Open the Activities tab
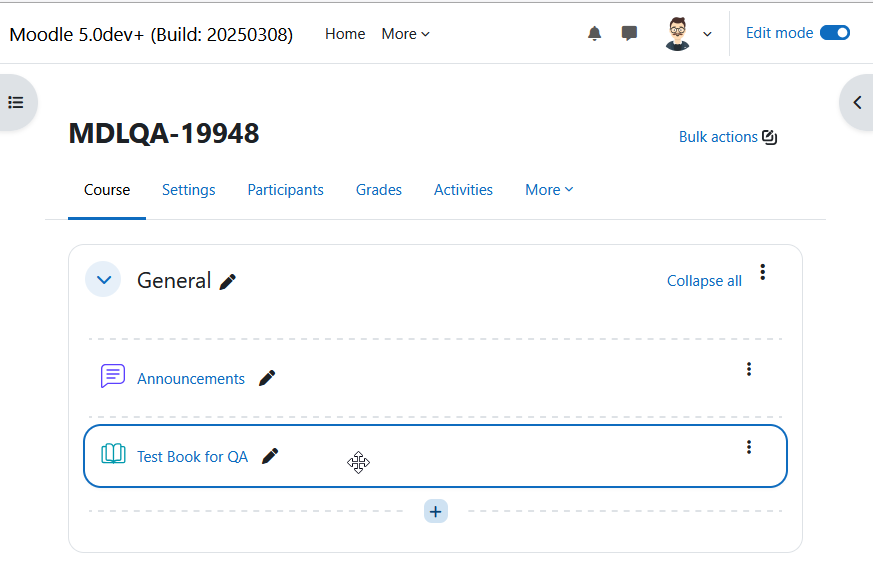This screenshot has width=873, height=563. [463, 190]
